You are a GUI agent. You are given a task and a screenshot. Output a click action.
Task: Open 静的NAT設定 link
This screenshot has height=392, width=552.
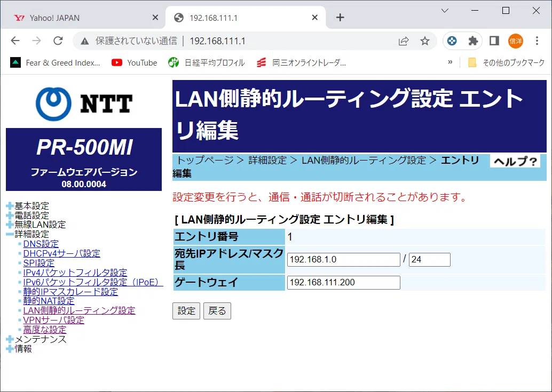coord(49,301)
